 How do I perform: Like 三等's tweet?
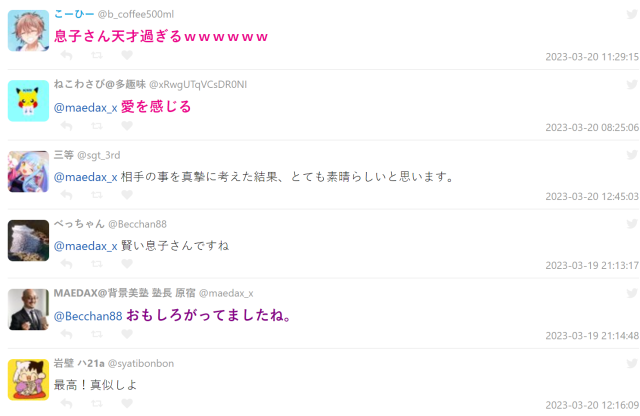pos(127,195)
